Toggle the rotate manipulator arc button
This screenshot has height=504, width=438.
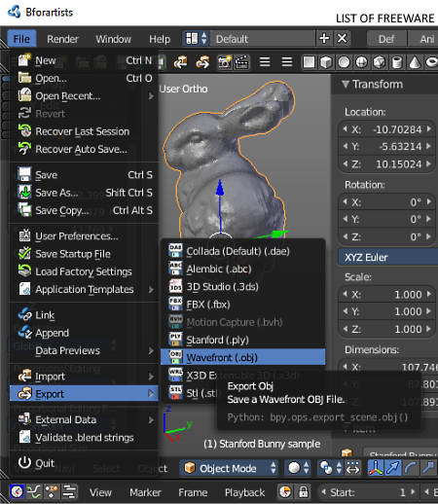pyautogui.click(x=411, y=468)
